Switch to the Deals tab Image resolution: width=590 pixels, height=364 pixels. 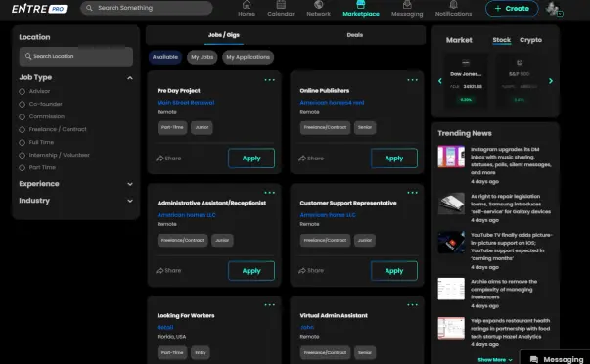355,35
